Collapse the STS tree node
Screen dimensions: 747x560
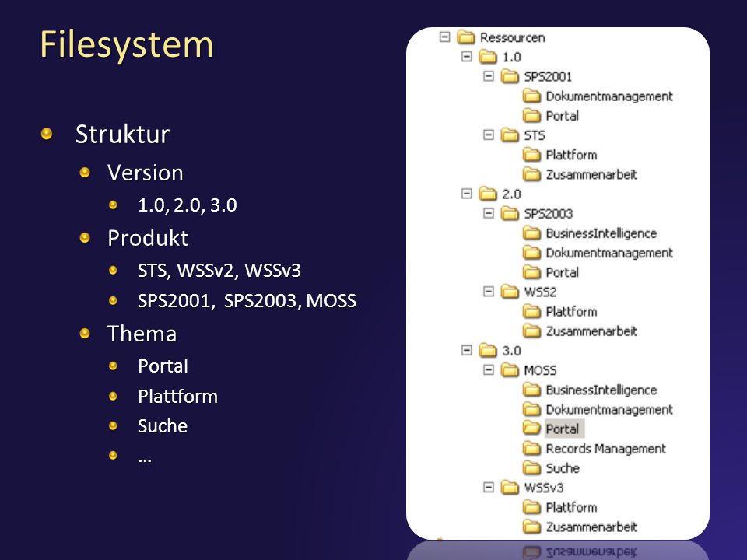click(x=489, y=135)
